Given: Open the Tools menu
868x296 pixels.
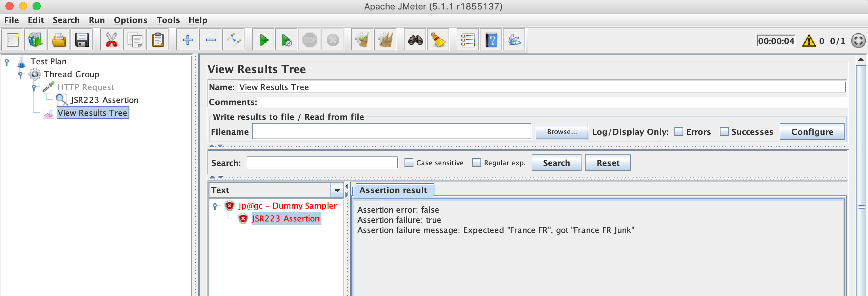Looking at the screenshot, I should point(168,20).
